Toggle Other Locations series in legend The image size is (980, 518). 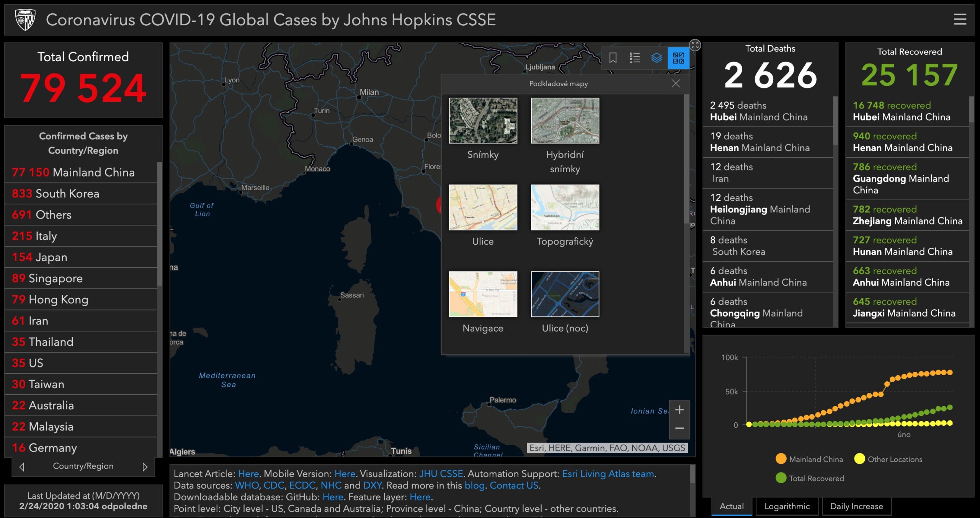click(888, 459)
